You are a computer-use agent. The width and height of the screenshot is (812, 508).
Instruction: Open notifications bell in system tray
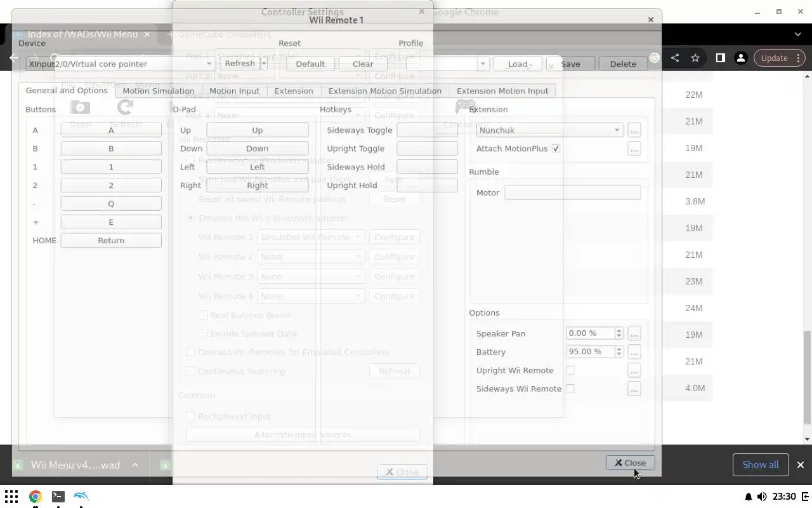748,497
